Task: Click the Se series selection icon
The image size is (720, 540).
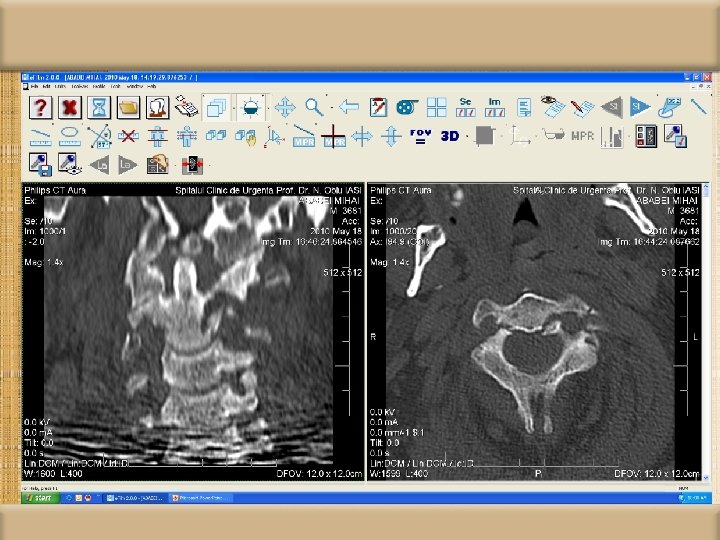Action: pyautogui.click(x=465, y=107)
